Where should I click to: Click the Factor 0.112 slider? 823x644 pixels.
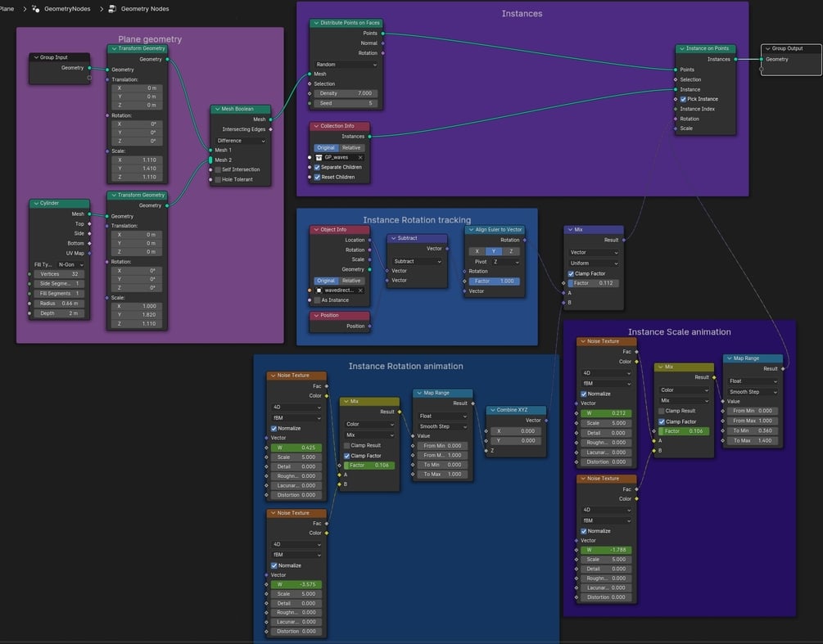[x=594, y=283]
